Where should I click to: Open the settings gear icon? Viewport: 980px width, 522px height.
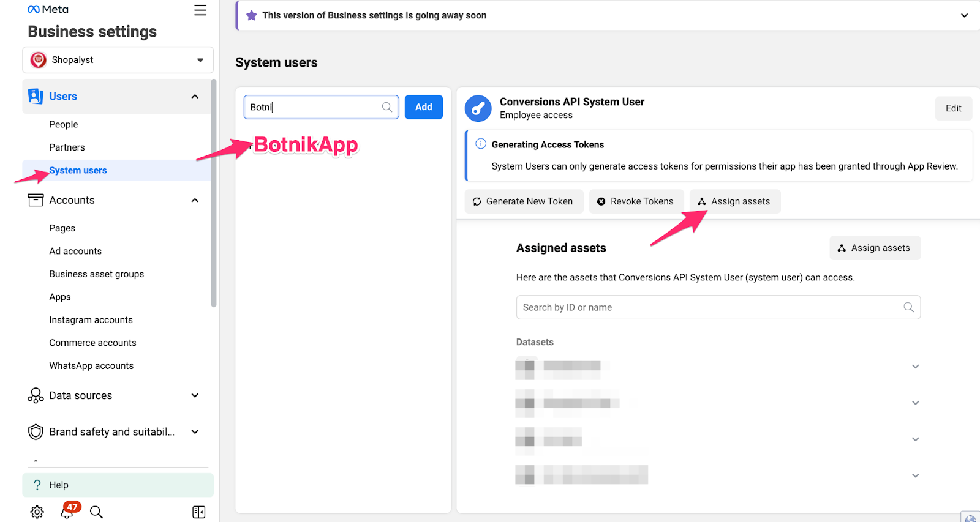[37, 512]
